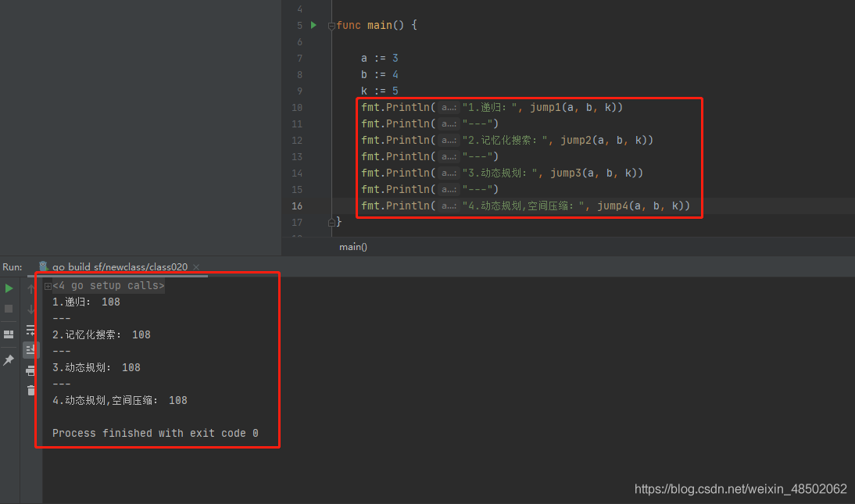
Task: Print the console output with the printer icon
Action: 31,371
